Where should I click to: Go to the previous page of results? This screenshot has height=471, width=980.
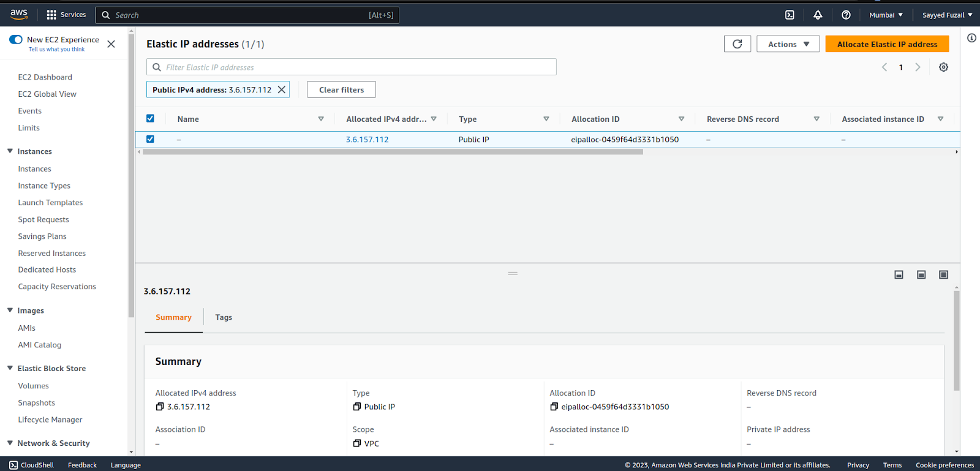click(x=884, y=67)
